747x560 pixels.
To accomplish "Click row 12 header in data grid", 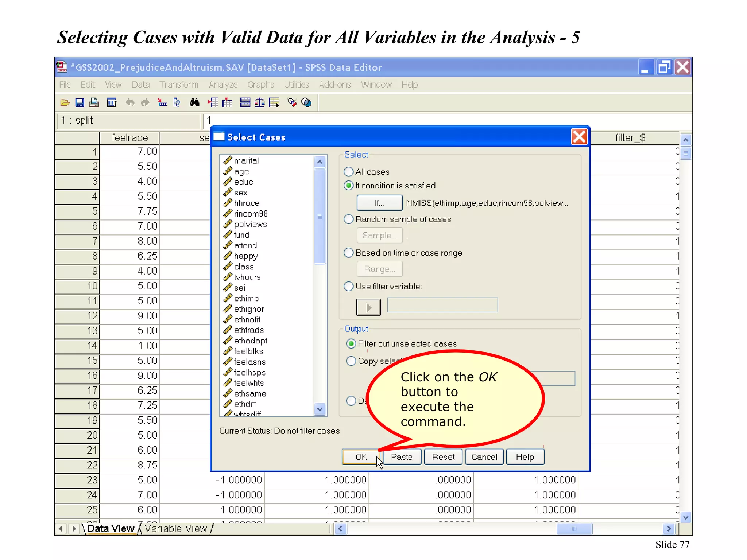I will (77, 316).
